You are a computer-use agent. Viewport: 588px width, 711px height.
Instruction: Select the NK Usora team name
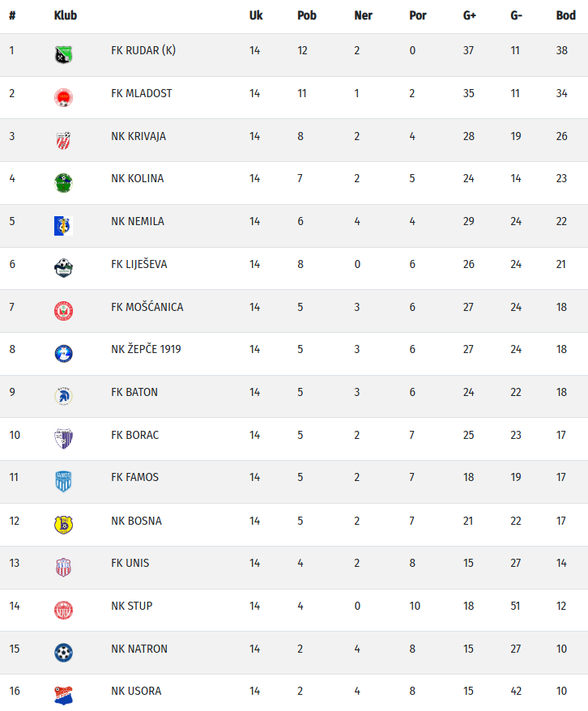tap(136, 691)
